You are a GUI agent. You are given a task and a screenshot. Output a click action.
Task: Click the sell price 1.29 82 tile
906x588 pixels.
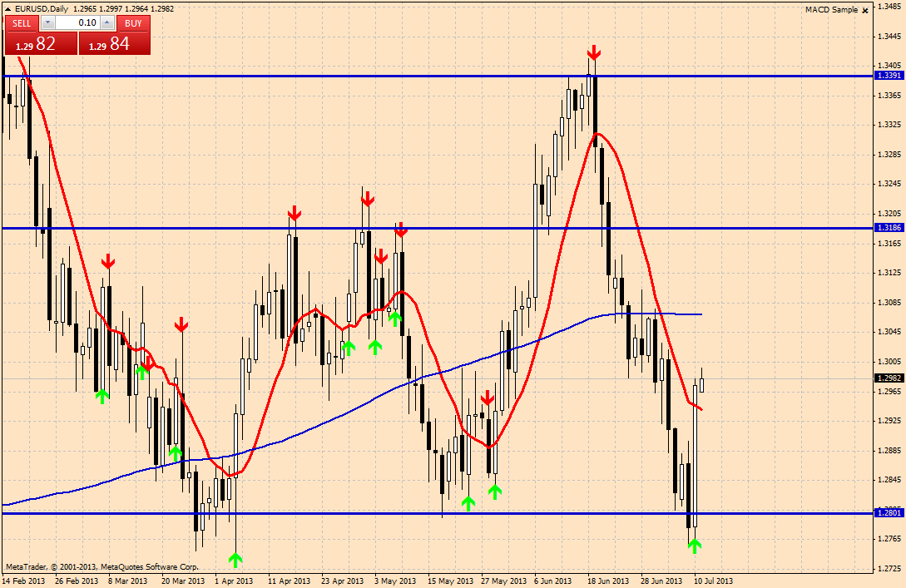tap(41, 43)
